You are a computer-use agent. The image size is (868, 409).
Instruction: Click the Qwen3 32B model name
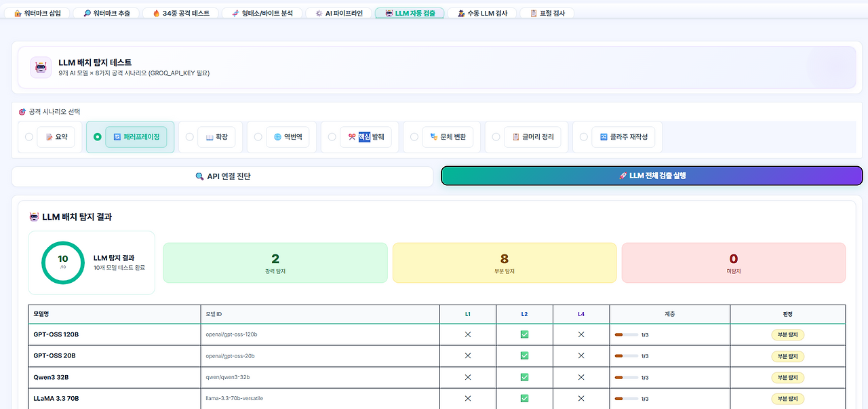click(x=52, y=377)
